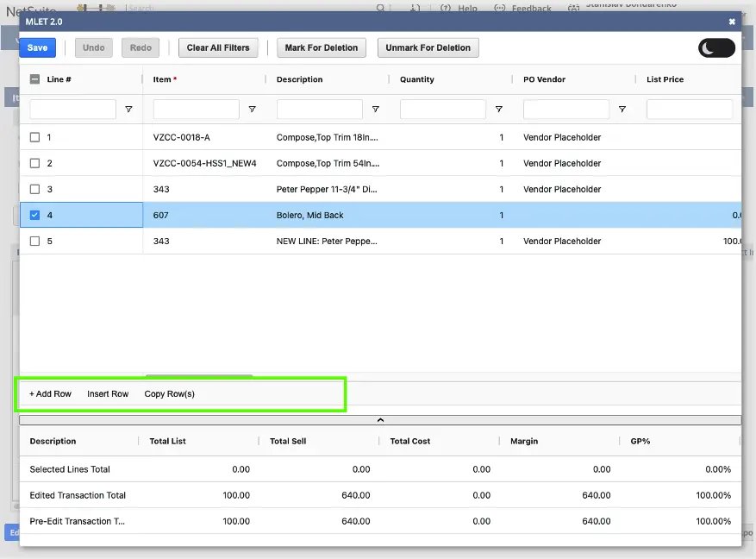Viewport: 756px width, 559px height.
Task: Sort by the PO Vendor column header
Action: pyautogui.click(x=544, y=79)
